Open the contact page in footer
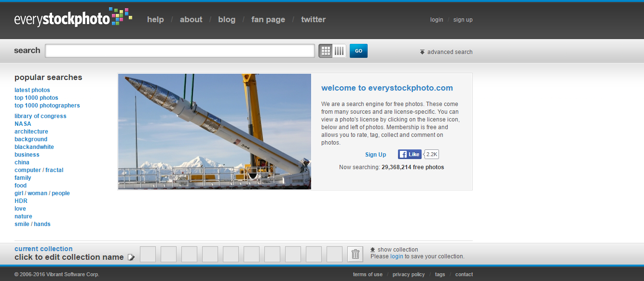Image resolution: width=644 pixels, height=281 pixels. [x=464, y=274]
